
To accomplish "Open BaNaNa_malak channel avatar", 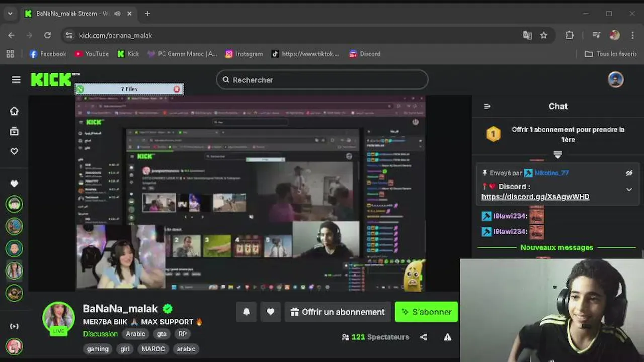I will (58, 318).
